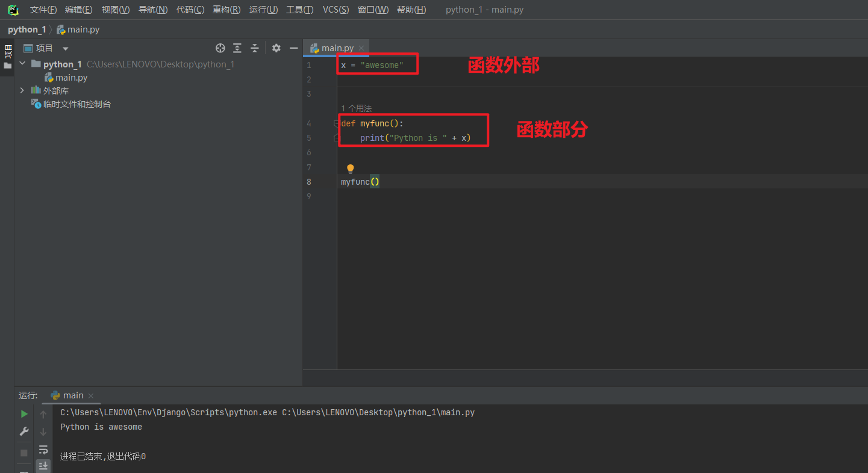Rerun main with the green play icon
The height and width of the screenshot is (473, 868).
24,414
